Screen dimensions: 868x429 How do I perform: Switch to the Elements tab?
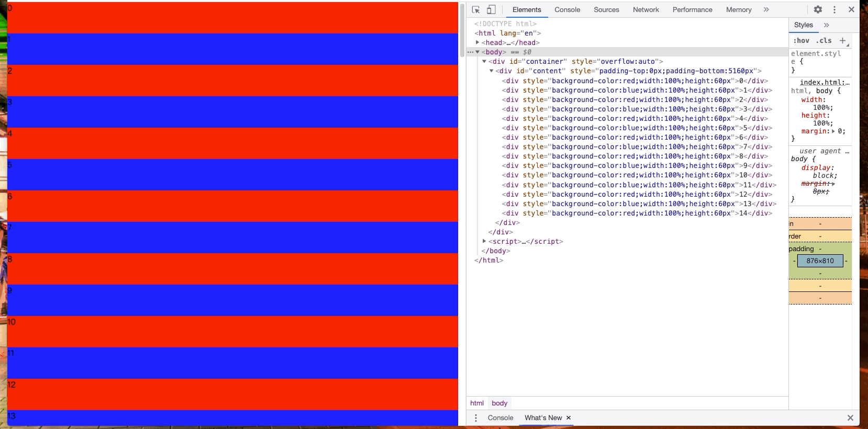(x=527, y=9)
